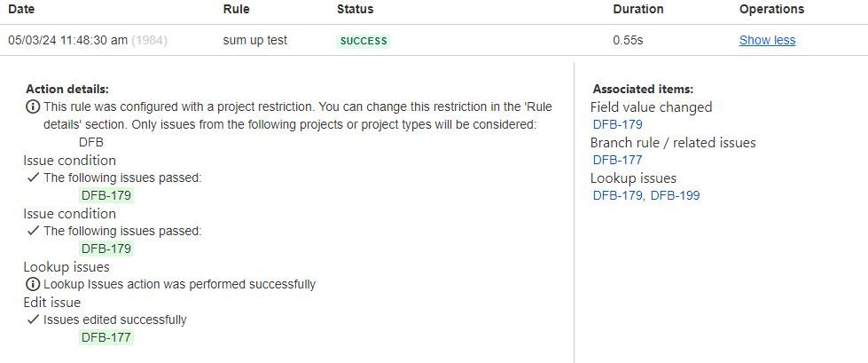Click the Duration column header

(638, 10)
